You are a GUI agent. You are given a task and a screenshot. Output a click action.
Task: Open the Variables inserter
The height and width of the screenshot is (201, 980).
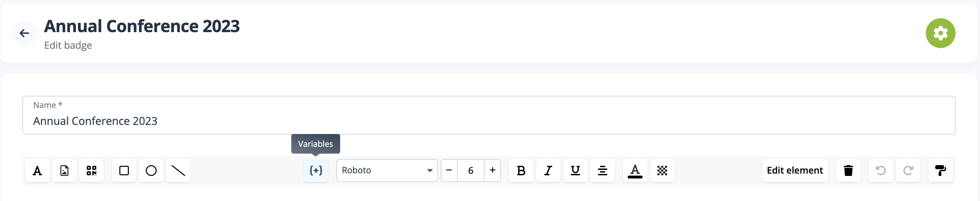coord(316,171)
